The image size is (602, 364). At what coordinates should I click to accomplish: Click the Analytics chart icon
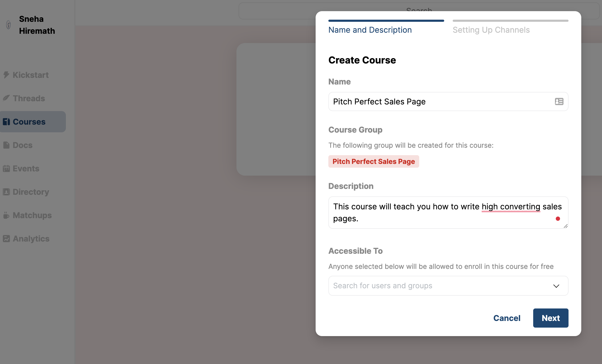(6, 239)
